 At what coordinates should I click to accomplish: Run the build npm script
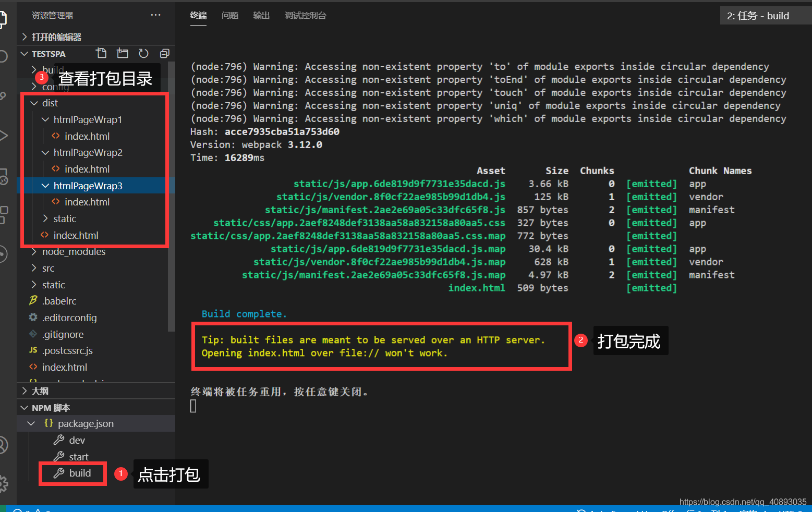[x=80, y=473]
